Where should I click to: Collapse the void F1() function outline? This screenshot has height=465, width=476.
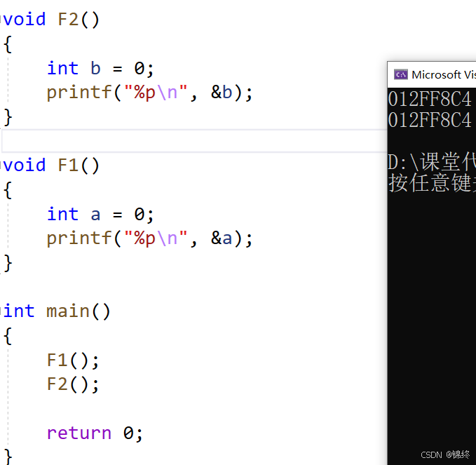click(1, 166)
